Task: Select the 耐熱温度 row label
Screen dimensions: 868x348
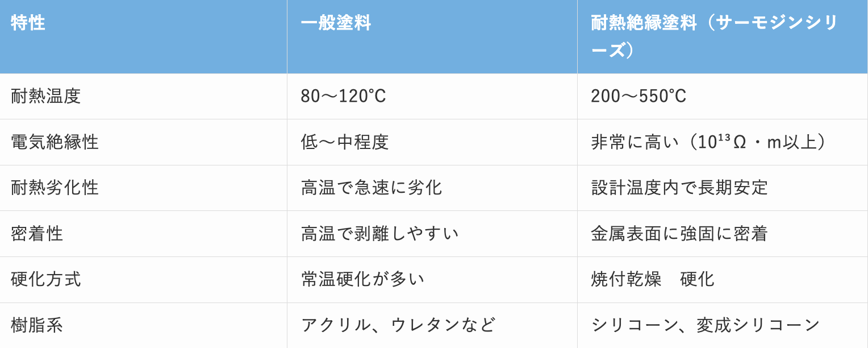Action: point(143,96)
